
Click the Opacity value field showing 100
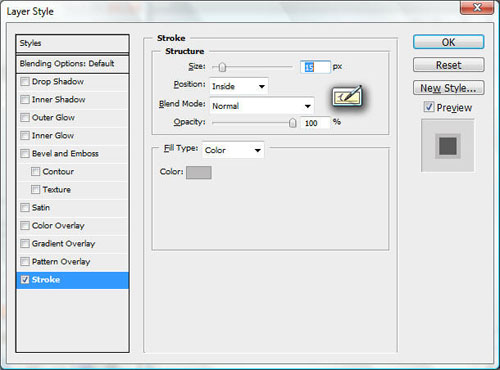[315, 123]
